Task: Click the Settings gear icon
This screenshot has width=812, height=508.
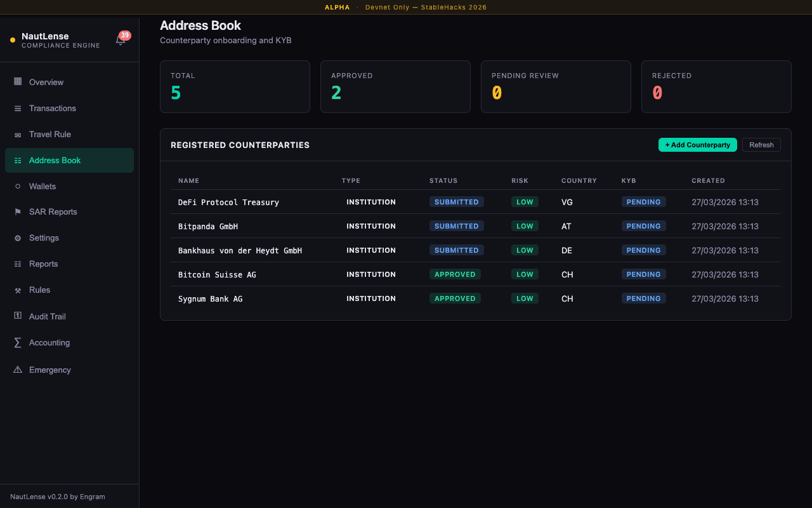Action: (18, 238)
